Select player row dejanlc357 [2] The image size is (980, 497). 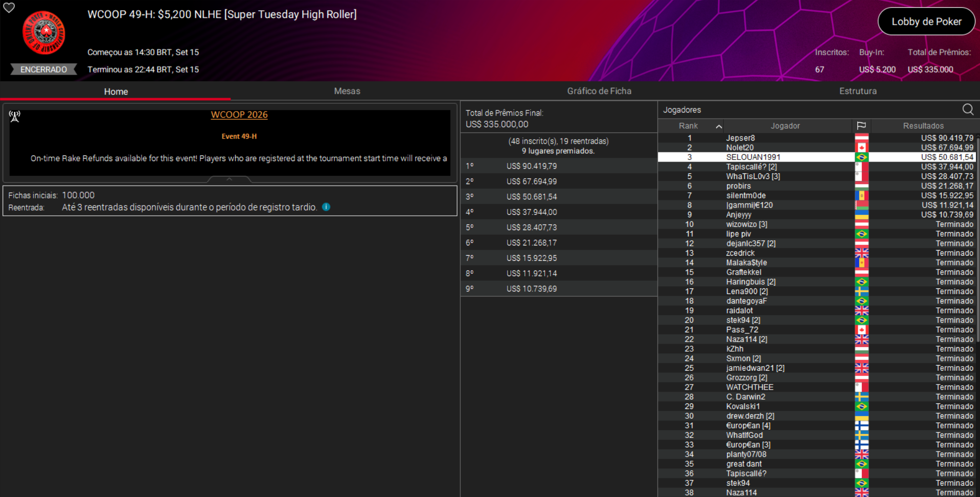(816, 243)
